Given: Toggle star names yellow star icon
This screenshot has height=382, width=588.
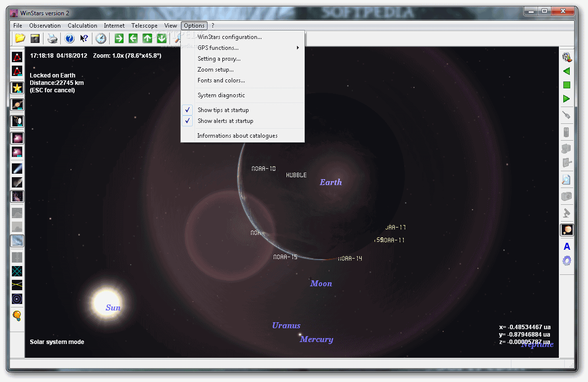Looking at the screenshot, I should 17,88.
